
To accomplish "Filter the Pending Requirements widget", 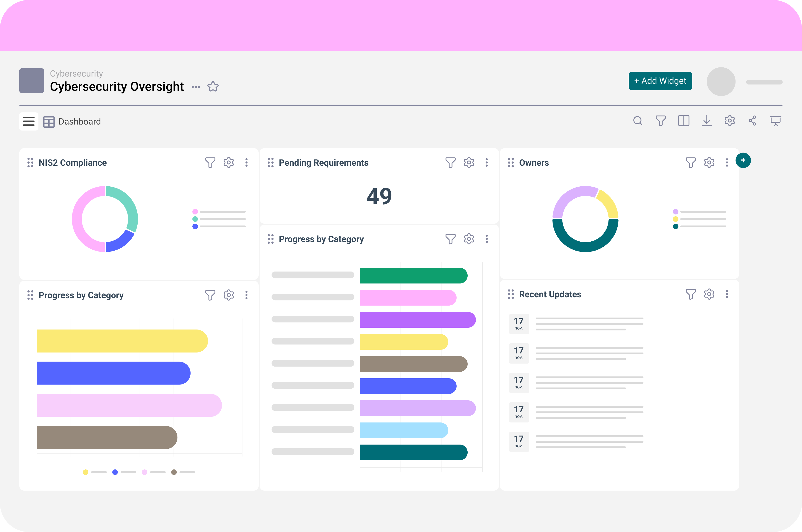I will (x=450, y=163).
